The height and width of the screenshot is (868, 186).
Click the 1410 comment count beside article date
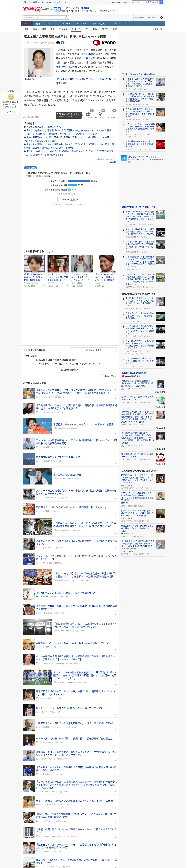click(44, 43)
